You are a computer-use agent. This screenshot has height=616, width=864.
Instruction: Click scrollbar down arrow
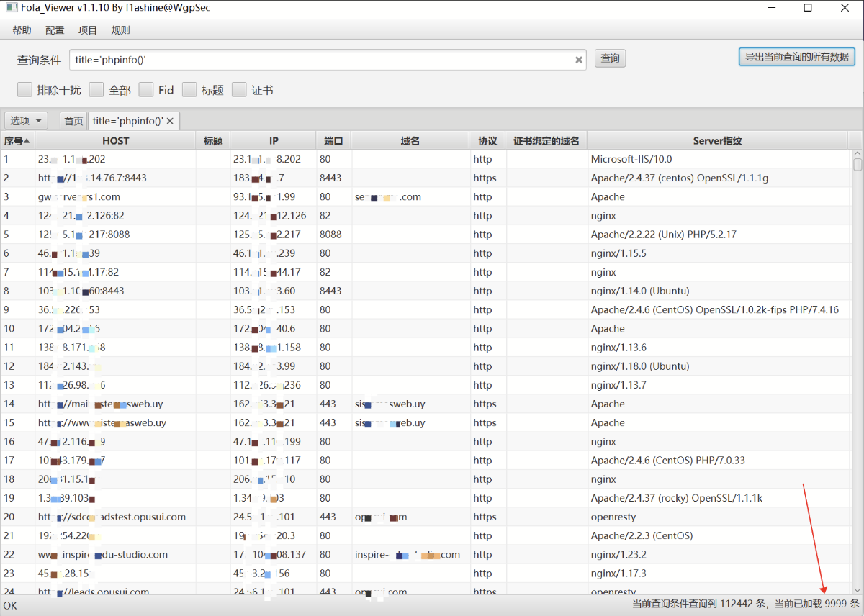click(858, 590)
